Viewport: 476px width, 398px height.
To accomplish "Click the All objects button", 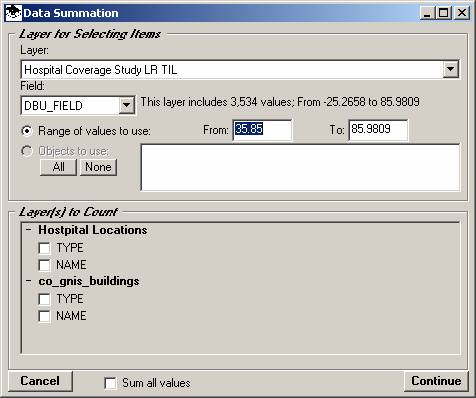I will tap(58, 167).
